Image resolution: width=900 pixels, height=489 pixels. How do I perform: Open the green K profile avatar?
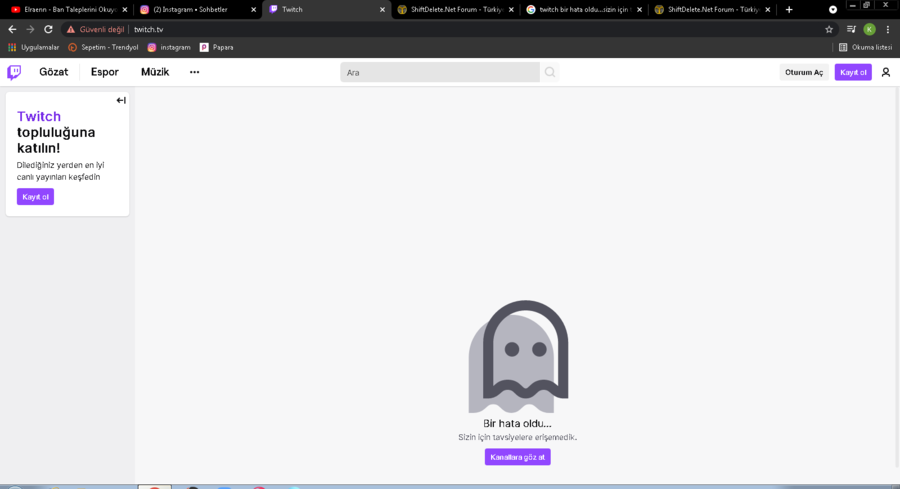870,29
